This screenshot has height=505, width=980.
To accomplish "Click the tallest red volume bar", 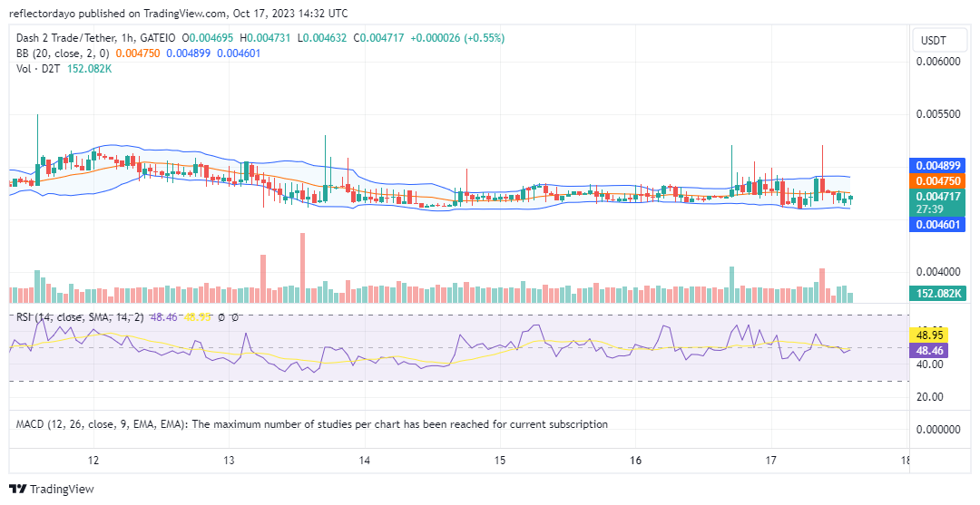I will 302,267.
